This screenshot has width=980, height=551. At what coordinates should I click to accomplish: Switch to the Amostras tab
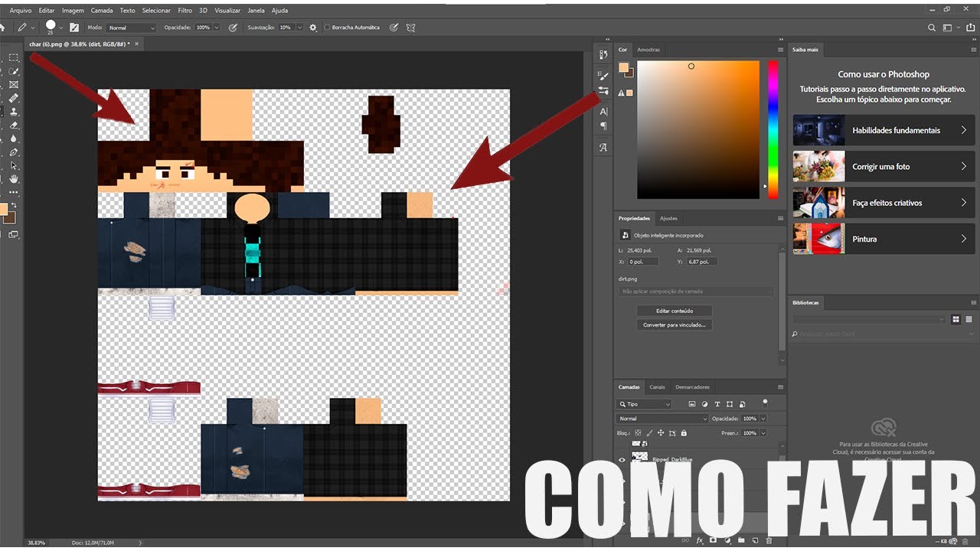coord(648,50)
